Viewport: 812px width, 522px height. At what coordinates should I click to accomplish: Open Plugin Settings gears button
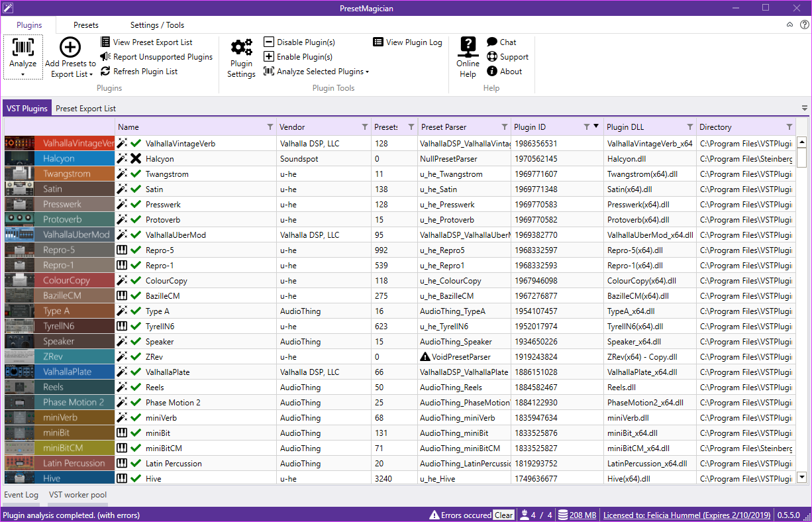(241, 58)
